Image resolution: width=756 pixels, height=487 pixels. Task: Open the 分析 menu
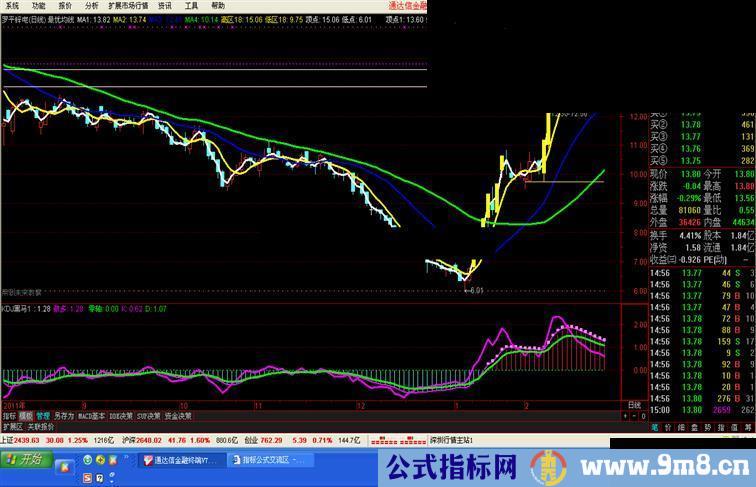(x=91, y=5)
